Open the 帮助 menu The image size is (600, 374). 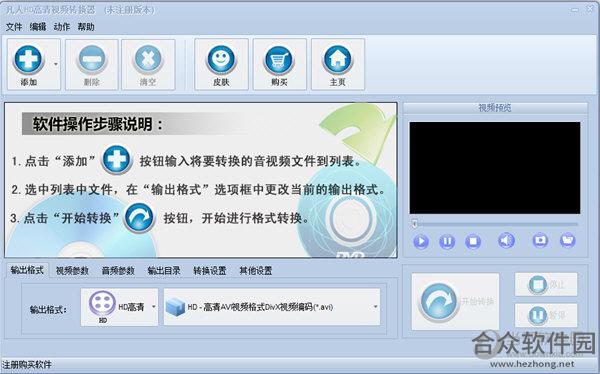[x=86, y=27]
